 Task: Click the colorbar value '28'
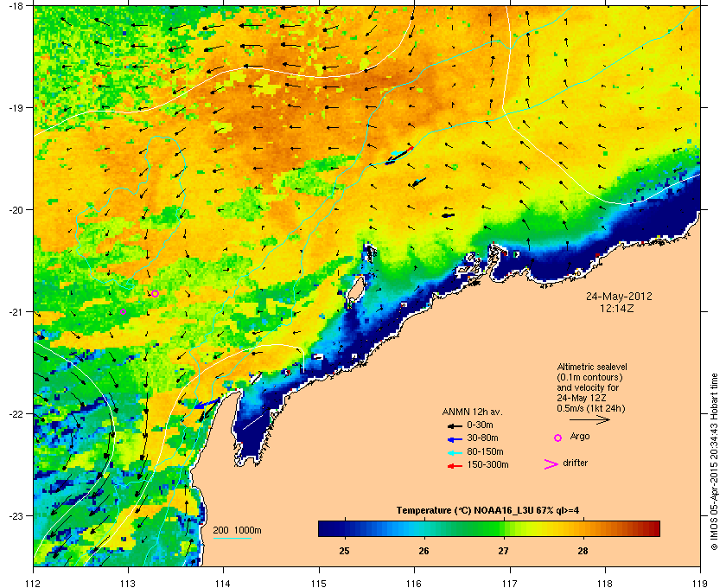pyautogui.click(x=583, y=551)
